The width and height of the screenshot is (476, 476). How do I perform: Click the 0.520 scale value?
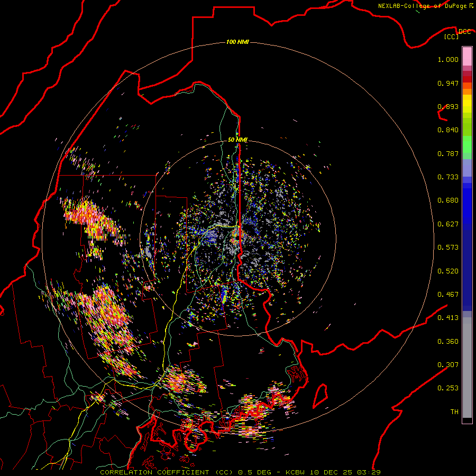click(448, 271)
